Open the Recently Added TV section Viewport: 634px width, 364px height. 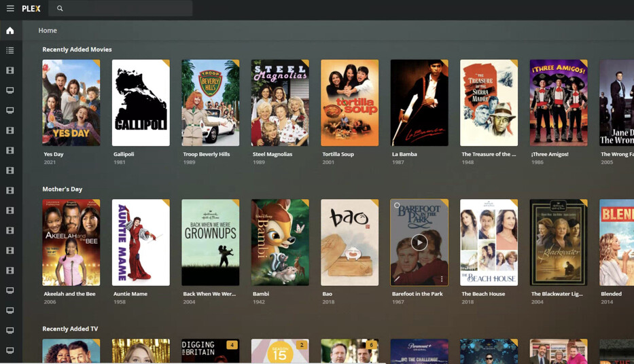(x=70, y=329)
